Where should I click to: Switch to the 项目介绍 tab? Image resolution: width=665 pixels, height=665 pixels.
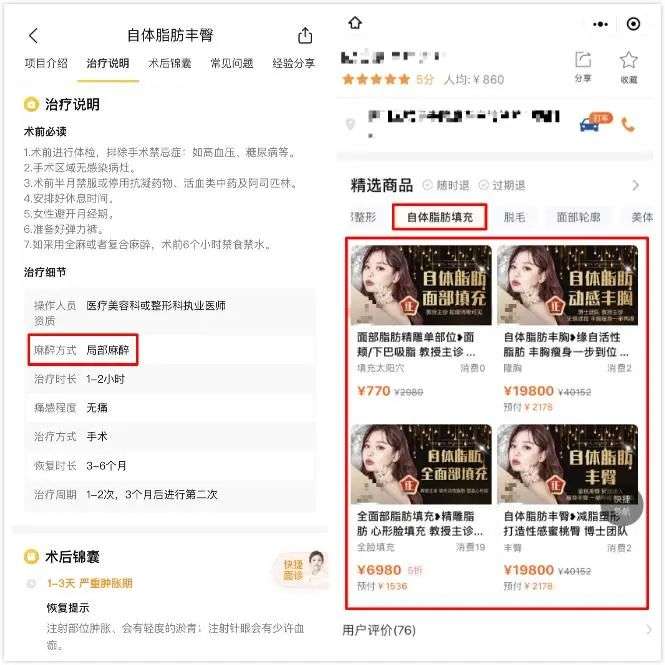tap(46, 64)
